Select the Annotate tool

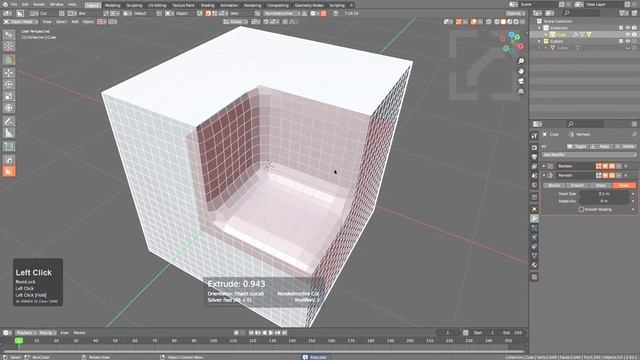(x=9, y=121)
